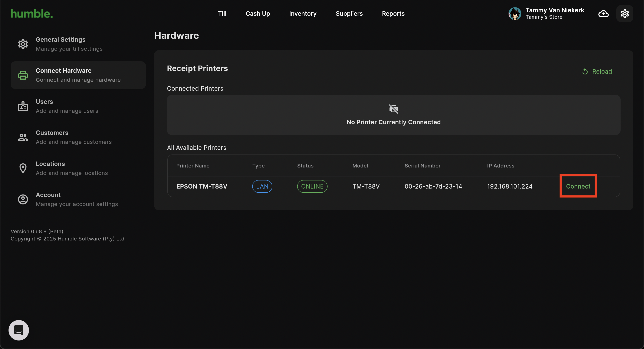Image resolution: width=644 pixels, height=349 pixels.
Task: Open the chat support bubble
Action: point(19,330)
